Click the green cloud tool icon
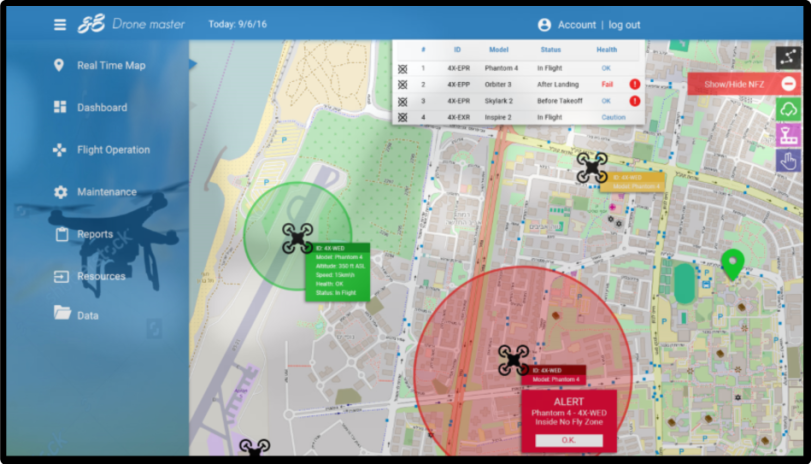The image size is (811, 464). [x=788, y=109]
